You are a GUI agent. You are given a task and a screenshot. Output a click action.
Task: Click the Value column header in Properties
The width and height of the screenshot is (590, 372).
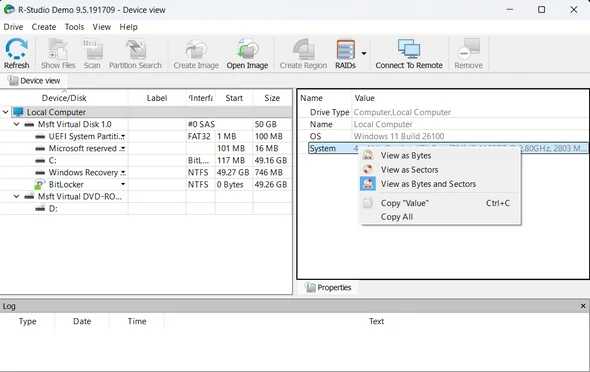pos(470,98)
